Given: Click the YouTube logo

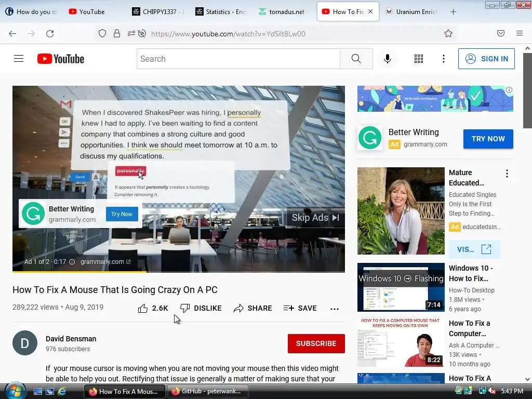Looking at the screenshot, I should (61, 59).
